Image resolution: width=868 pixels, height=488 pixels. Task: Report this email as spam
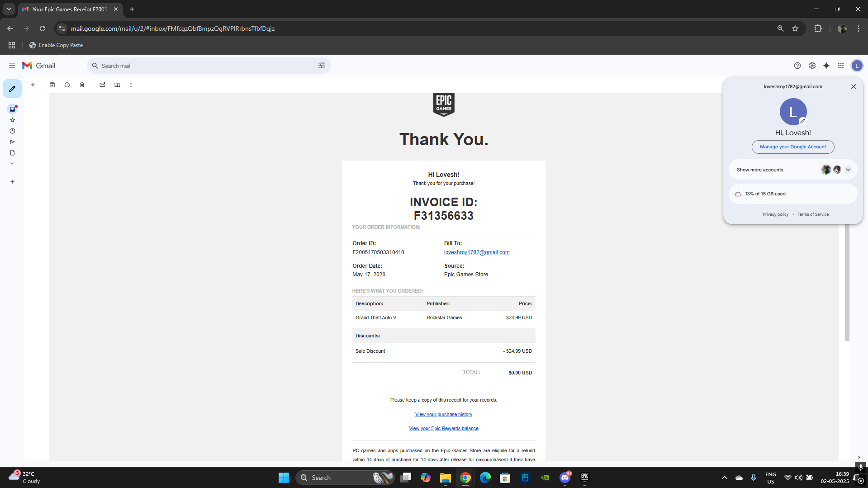click(67, 85)
